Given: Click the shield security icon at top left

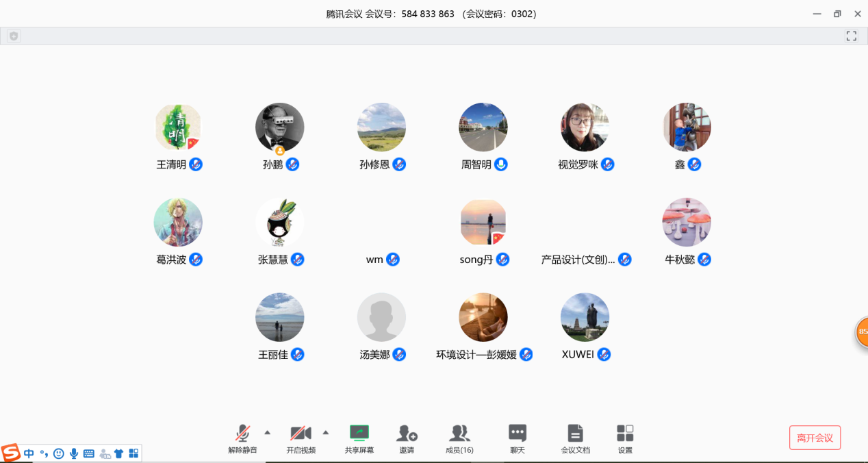Looking at the screenshot, I should (x=14, y=36).
